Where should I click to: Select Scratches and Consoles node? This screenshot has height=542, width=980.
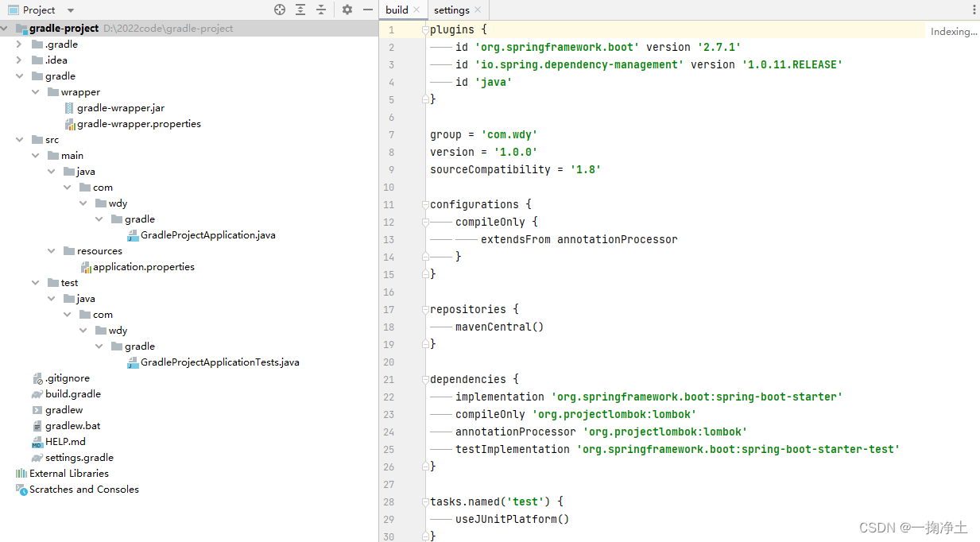tap(84, 490)
